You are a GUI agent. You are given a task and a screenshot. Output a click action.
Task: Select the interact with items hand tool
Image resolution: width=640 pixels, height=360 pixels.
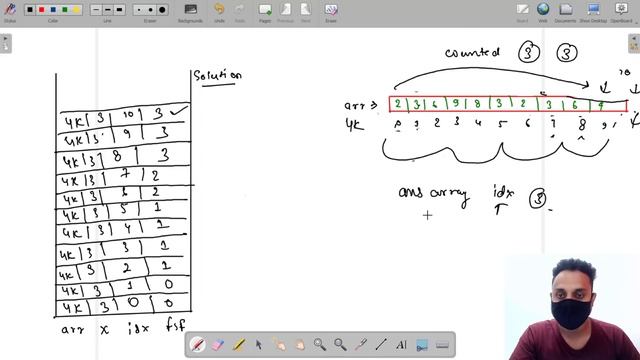click(x=279, y=345)
